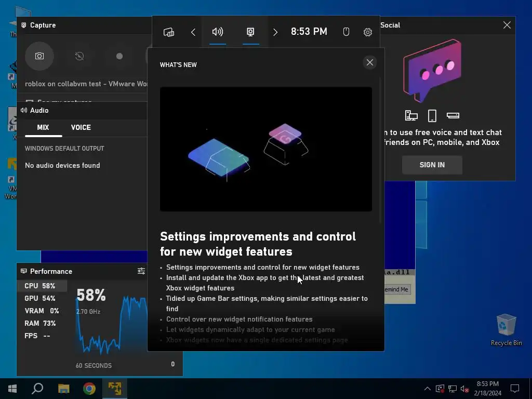Viewport: 532px width, 399px height.
Task: Open File Explorer from taskbar
Action: [63, 389]
